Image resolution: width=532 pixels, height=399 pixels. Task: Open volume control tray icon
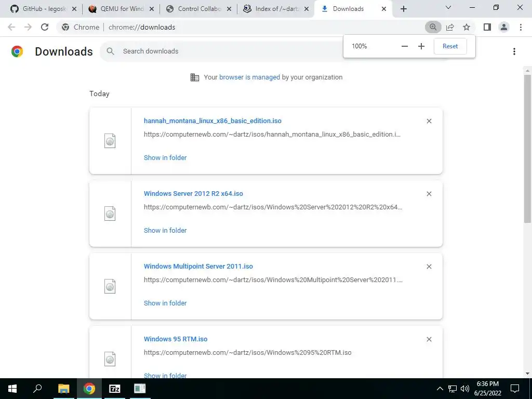tap(465, 389)
